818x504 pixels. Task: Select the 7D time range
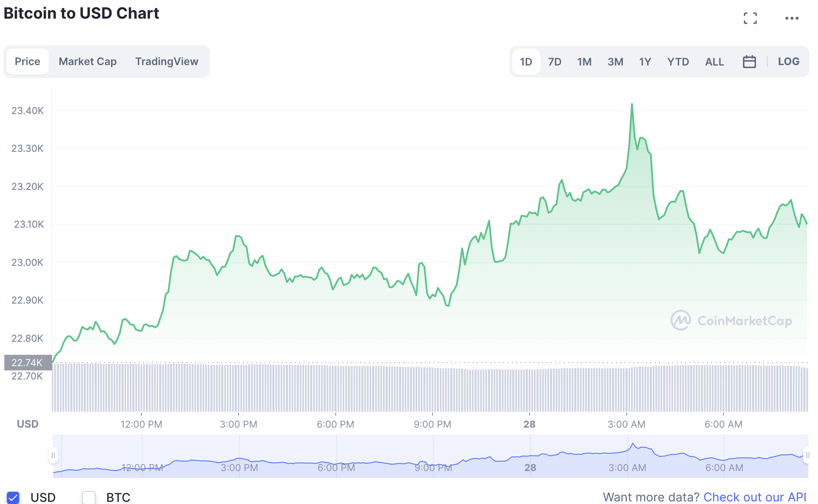point(554,62)
